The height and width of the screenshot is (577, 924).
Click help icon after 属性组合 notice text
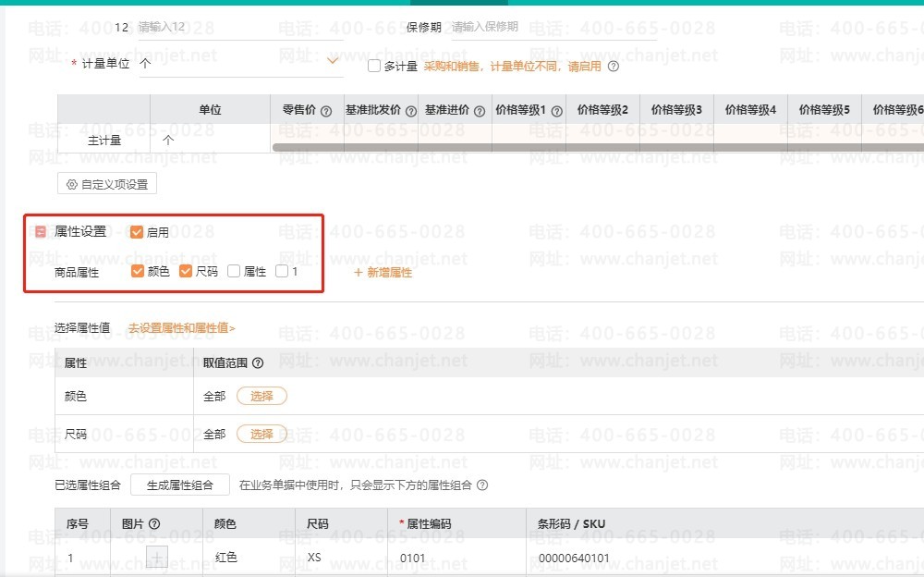[482, 485]
